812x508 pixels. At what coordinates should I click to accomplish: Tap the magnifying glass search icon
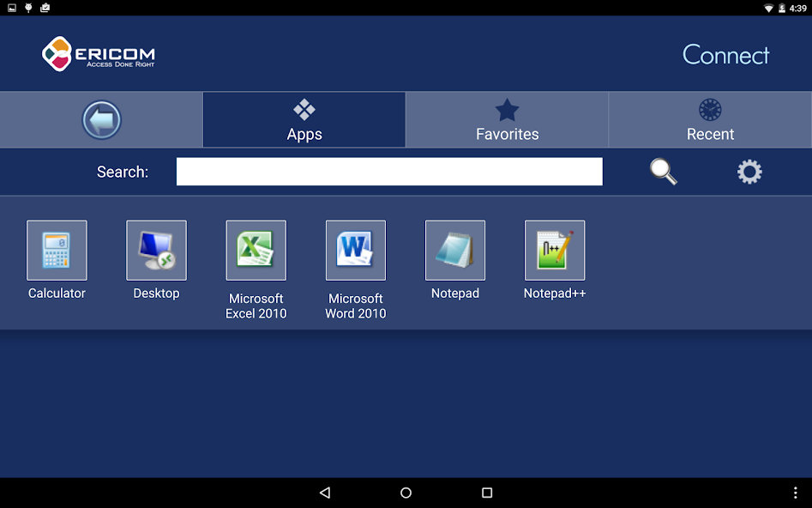point(663,172)
